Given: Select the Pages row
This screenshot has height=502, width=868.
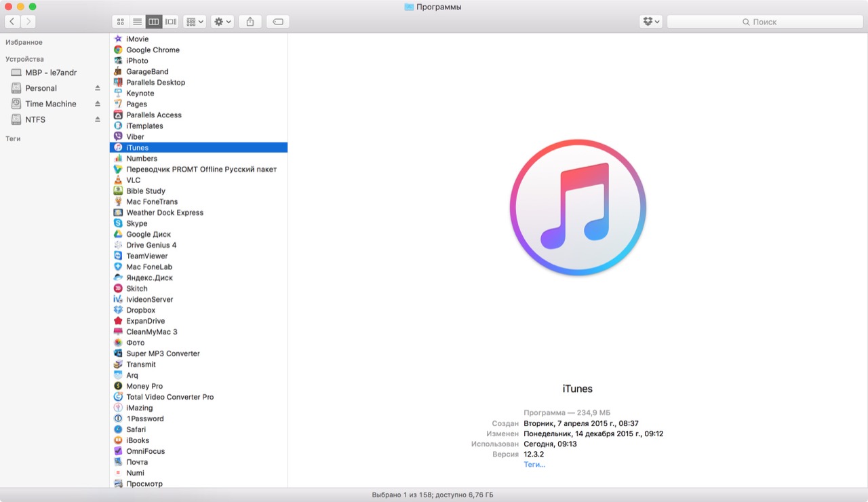Looking at the screenshot, I should click(x=199, y=104).
